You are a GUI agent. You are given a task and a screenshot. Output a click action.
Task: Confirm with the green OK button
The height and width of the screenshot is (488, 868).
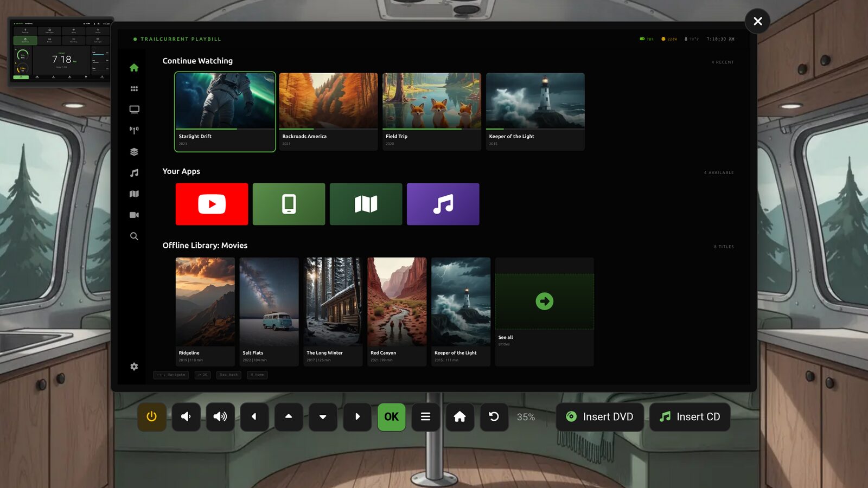tap(391, 416)
